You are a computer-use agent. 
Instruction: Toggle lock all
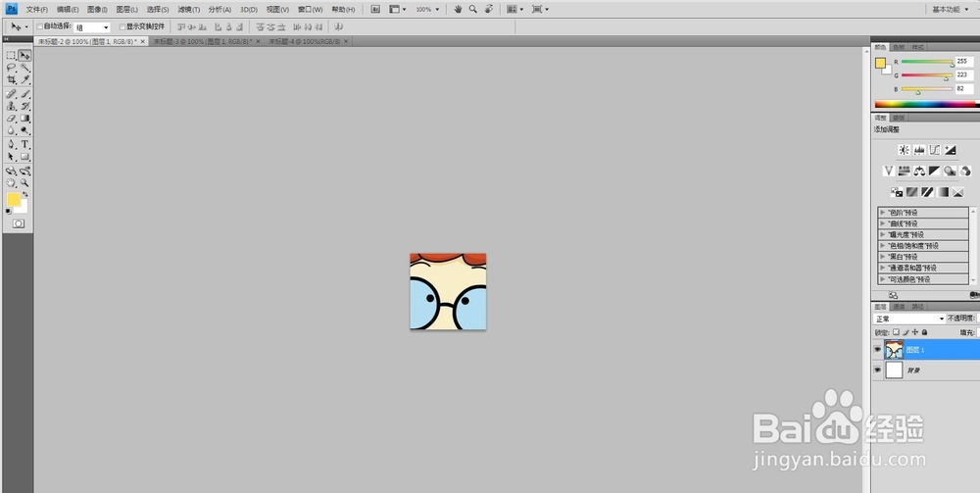point(924,332)
